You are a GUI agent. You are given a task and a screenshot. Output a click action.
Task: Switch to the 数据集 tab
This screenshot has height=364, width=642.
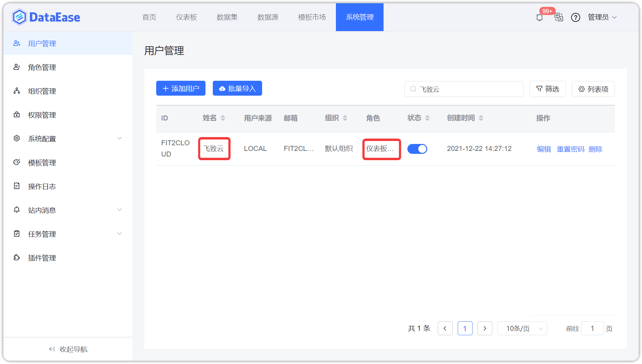[x=227, y=17]
